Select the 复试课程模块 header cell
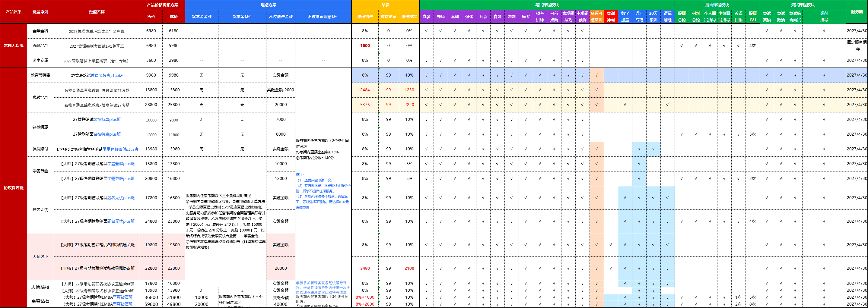This screenshot has height=308, width=868. click(x=803, y=5)
